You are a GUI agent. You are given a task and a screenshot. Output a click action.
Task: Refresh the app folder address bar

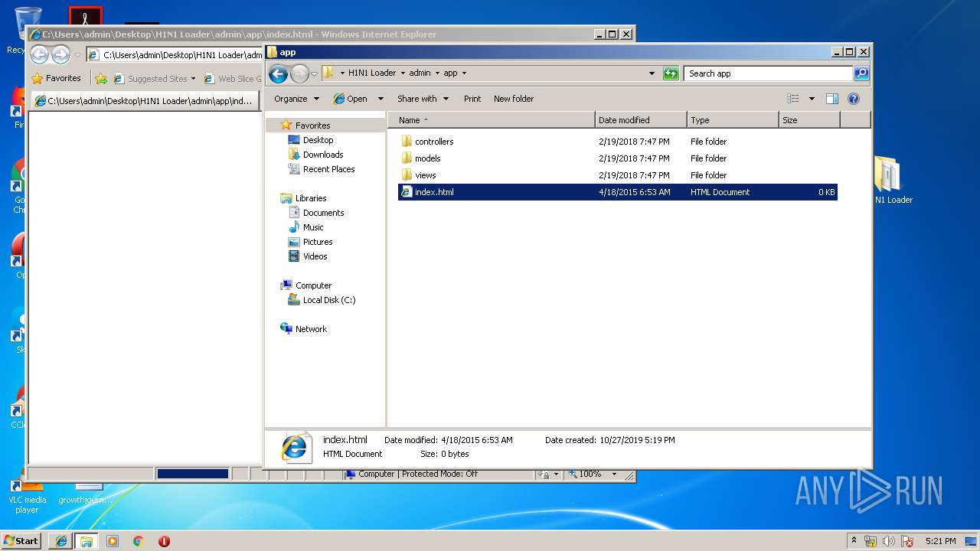(x=671, y=73)
